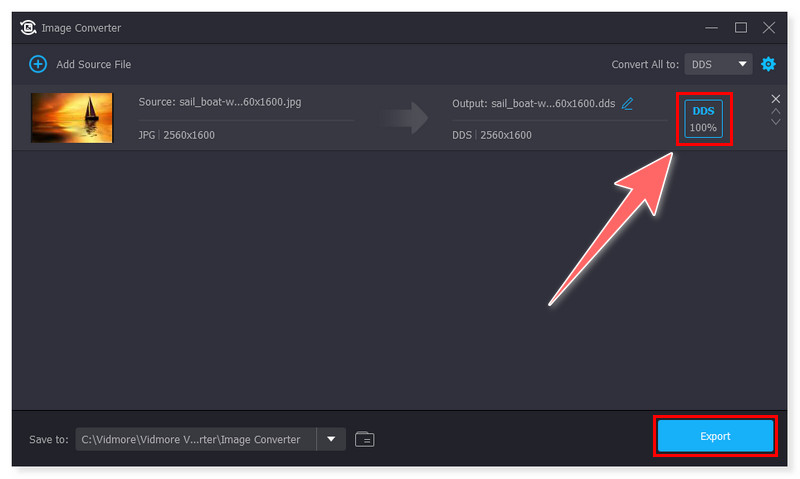The height and width of the screenshot is (479, 800).
Task: Click the Add Source File label
Action: (93, 64)
